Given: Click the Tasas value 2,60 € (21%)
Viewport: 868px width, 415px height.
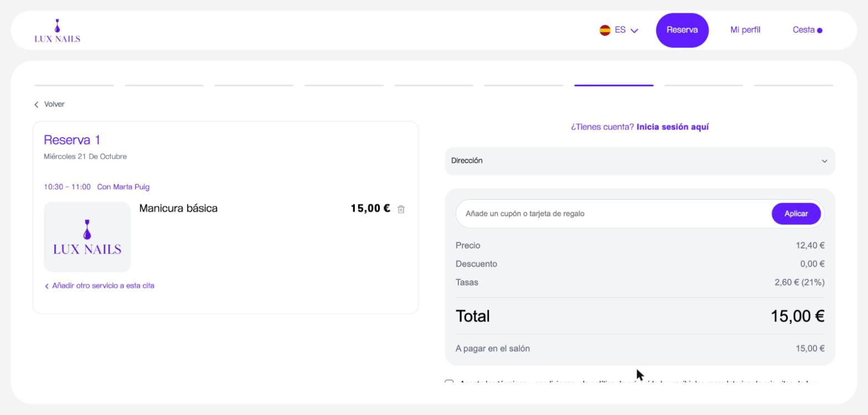Looking at the screenshot, I should 799,282.
